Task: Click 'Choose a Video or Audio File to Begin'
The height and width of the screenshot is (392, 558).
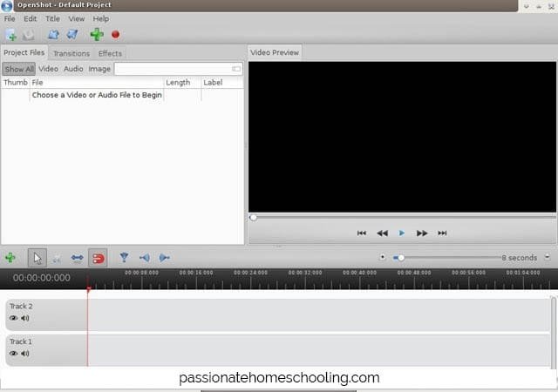Action: (x=97, y=95)
